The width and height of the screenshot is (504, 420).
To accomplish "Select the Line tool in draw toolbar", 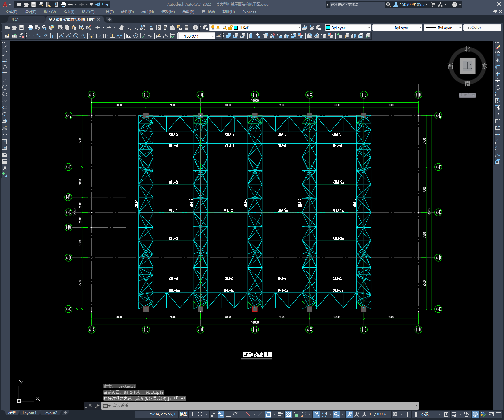I will [5, 47].
